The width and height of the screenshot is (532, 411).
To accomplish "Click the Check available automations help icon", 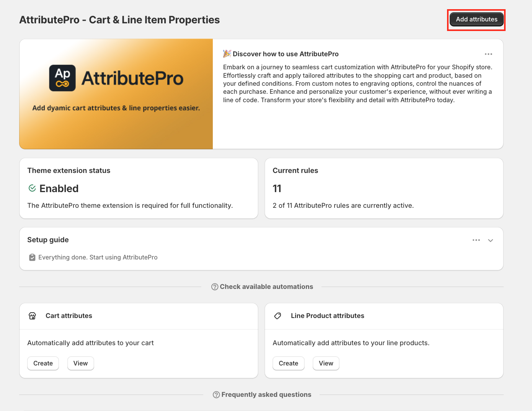I will (x=215, y=287).
